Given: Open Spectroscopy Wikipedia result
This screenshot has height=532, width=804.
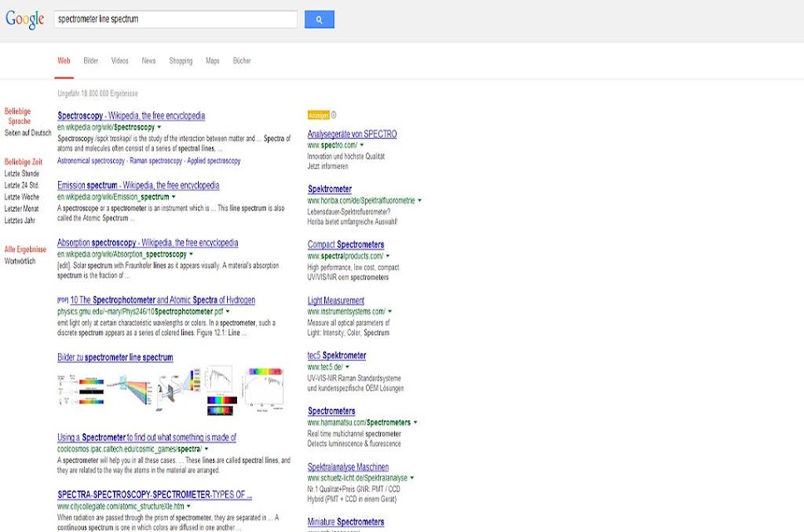Looking at the screenshot, I should [x=131, y=116].
